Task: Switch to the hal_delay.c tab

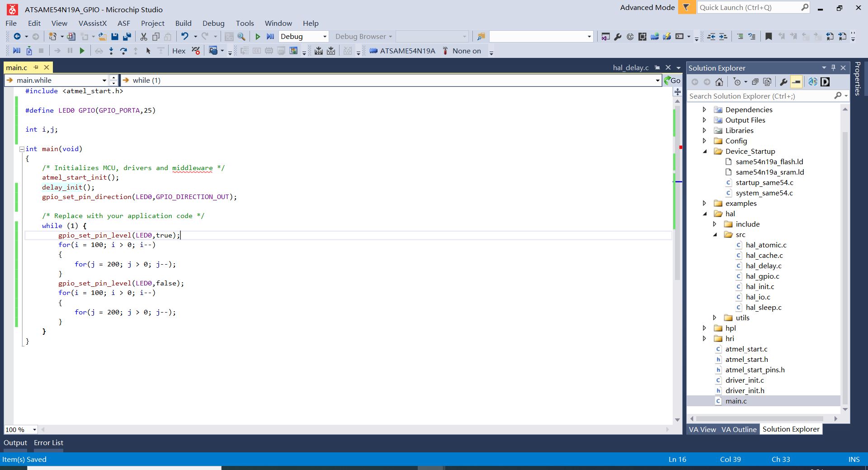Action: 631,67
